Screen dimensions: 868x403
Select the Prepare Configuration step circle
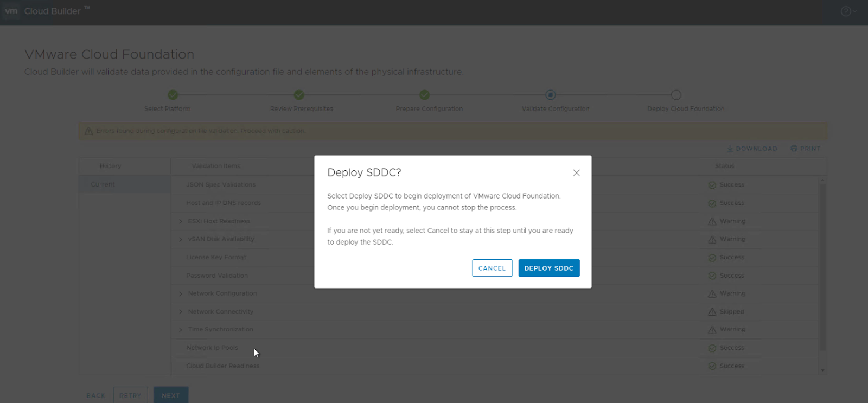point(425,95)
